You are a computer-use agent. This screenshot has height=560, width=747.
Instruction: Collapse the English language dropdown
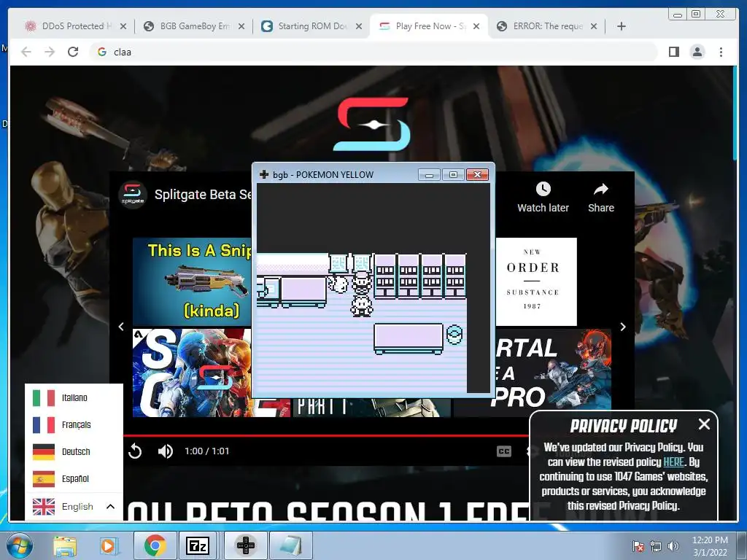(x=74, y=506)
